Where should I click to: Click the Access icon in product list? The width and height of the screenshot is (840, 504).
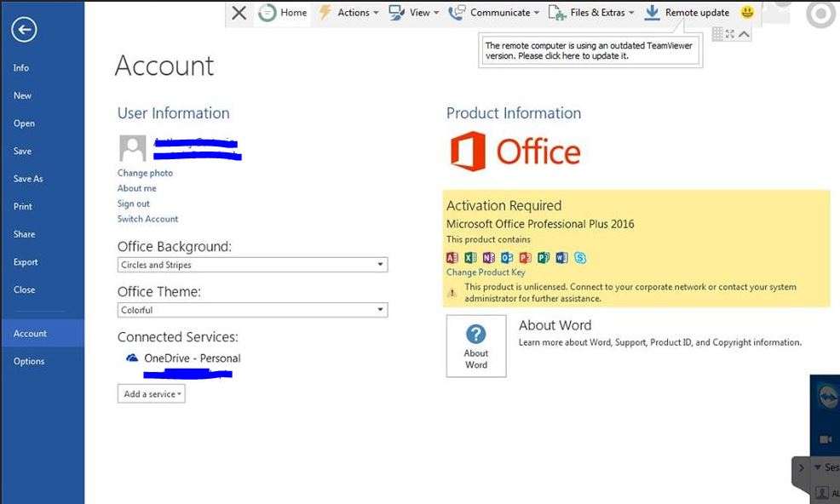452,258
